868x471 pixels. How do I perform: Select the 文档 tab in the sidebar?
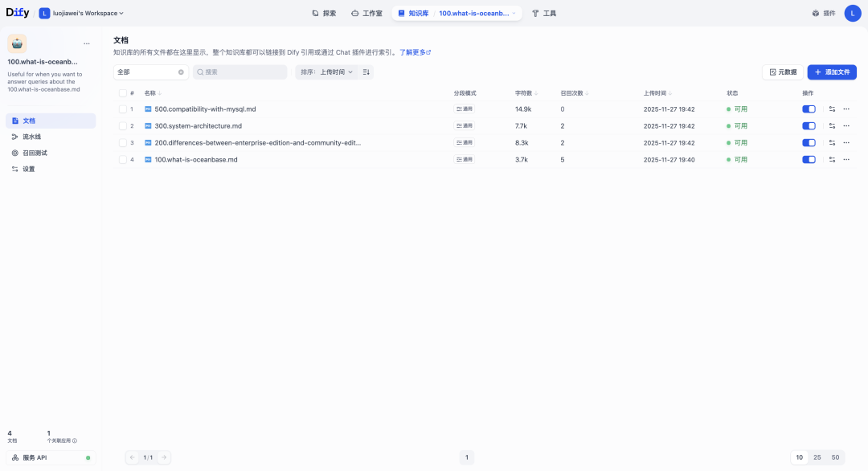[29, 120]
